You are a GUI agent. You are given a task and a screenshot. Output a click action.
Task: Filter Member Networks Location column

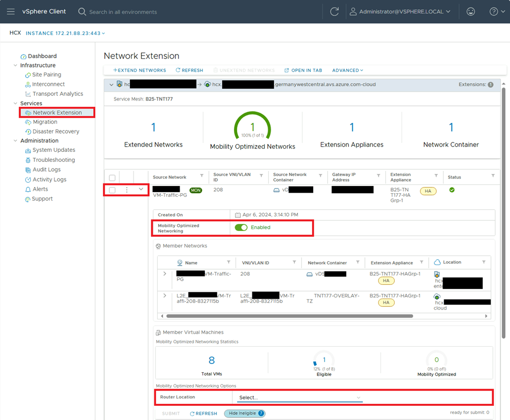tap(484, 262)
